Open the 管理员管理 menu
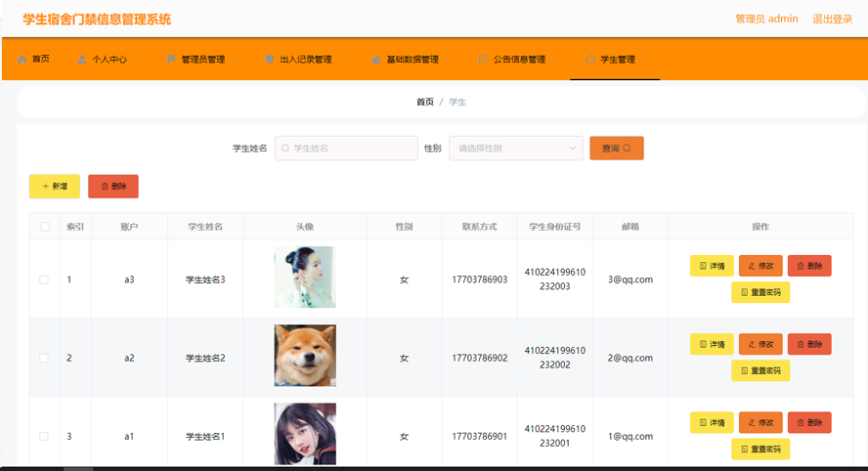 (x=203, y=60)
